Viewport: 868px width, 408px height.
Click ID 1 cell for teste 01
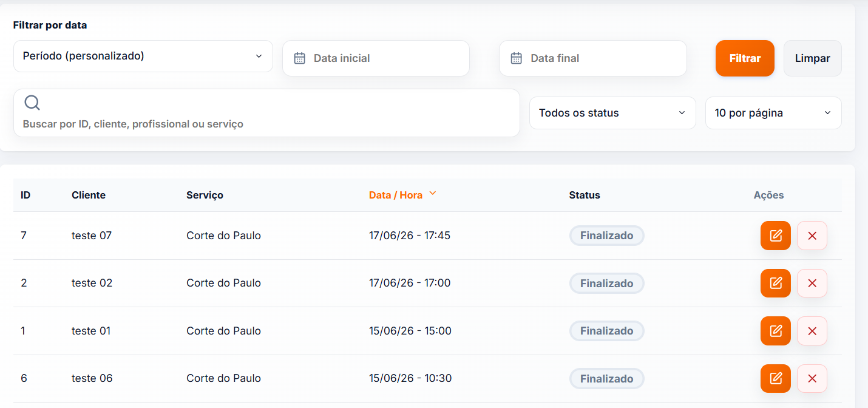(x=23, y=331)
